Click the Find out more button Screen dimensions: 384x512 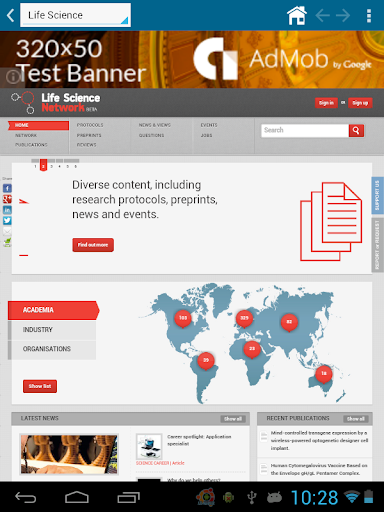93,245
